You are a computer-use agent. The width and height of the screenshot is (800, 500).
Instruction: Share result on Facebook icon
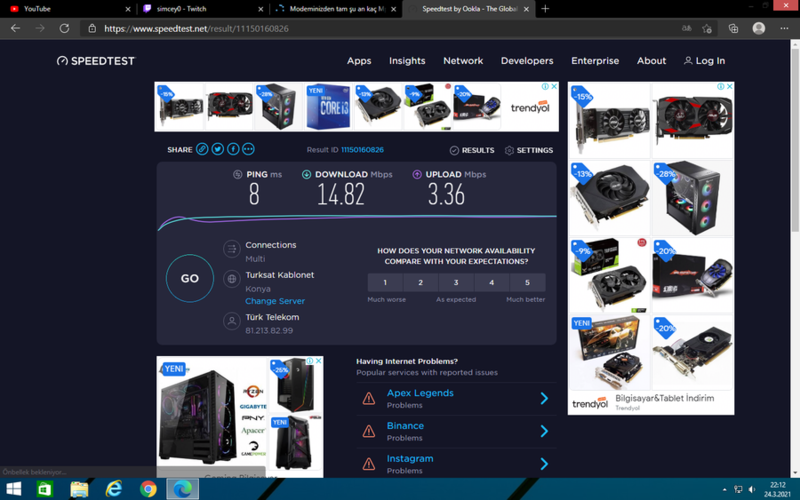tap(233, 149)
